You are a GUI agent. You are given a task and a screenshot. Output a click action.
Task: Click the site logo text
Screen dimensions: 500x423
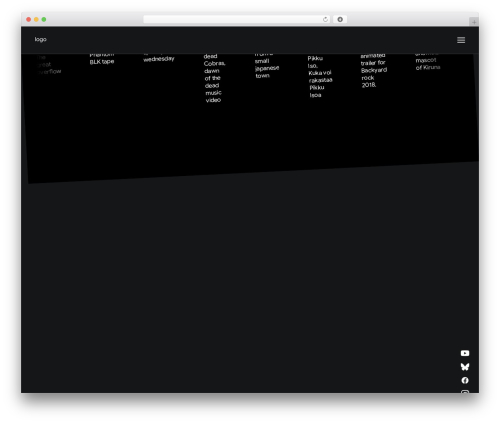(x=40, y=39)
